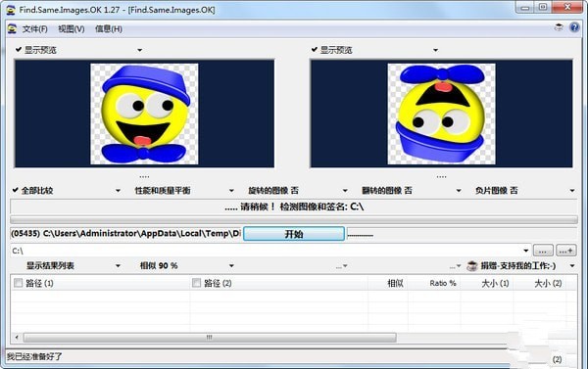The height and width of the screenshot is (369, 588).
Task: Open the 负片图像 否 dropdown
Action: (x=572, y=191)
